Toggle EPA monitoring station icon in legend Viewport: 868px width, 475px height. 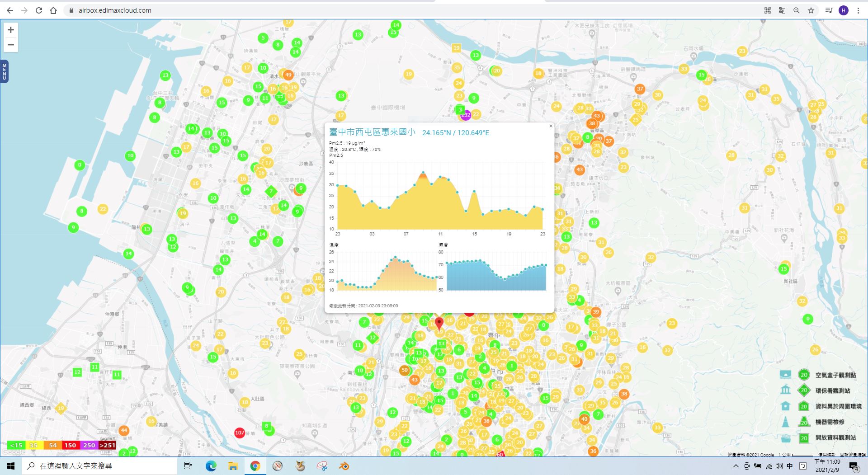click(x=786, y=390)
